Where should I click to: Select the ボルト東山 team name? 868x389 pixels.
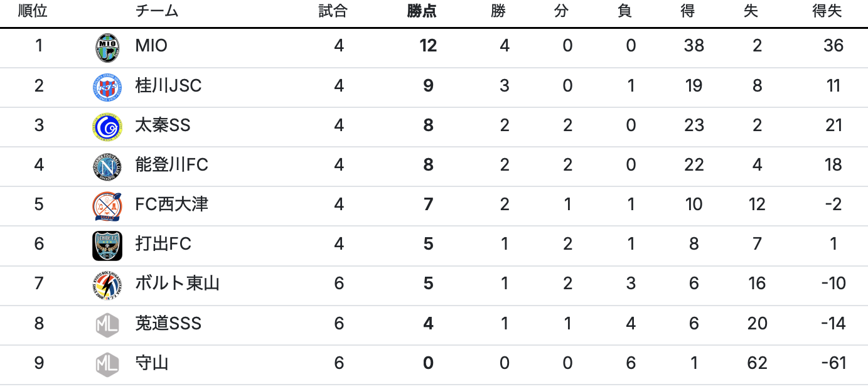[x=177, y=283]
